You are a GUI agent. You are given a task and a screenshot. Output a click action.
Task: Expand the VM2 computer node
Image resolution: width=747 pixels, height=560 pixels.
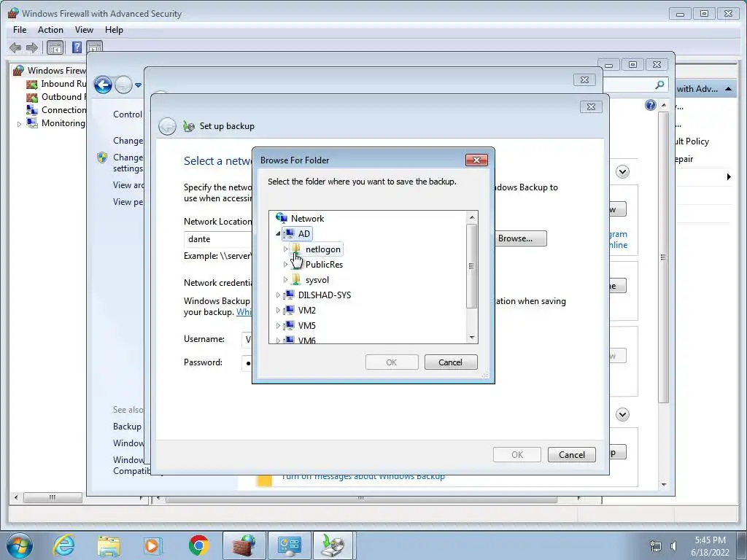[278, 310]
